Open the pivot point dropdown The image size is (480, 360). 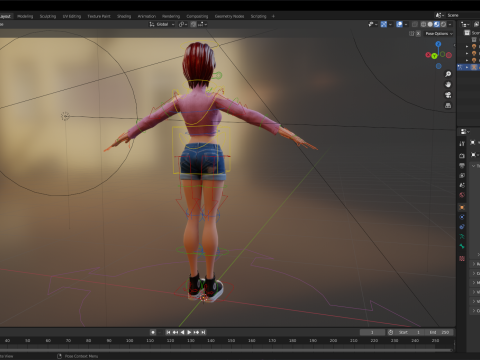183,24
